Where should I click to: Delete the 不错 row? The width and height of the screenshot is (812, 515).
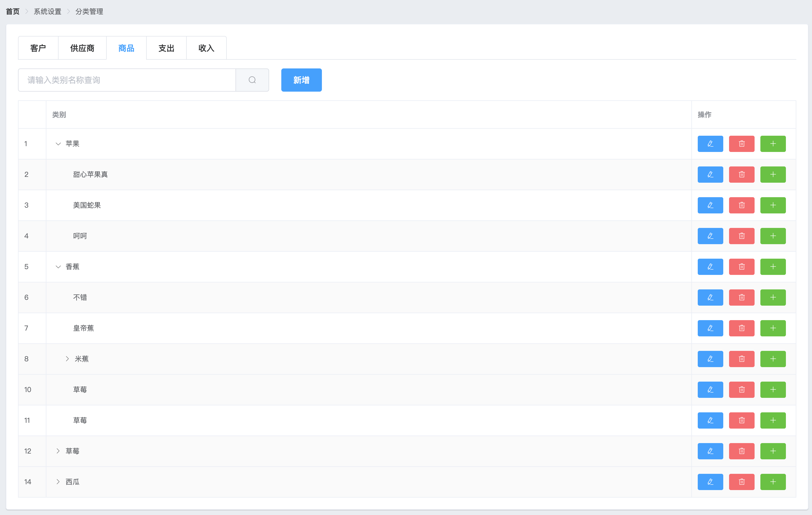coord(742,297)
